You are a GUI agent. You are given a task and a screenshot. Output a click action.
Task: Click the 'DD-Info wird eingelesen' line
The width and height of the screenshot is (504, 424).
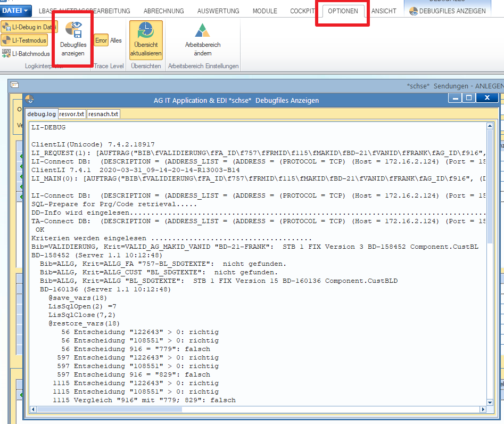(x=258, y=213)
